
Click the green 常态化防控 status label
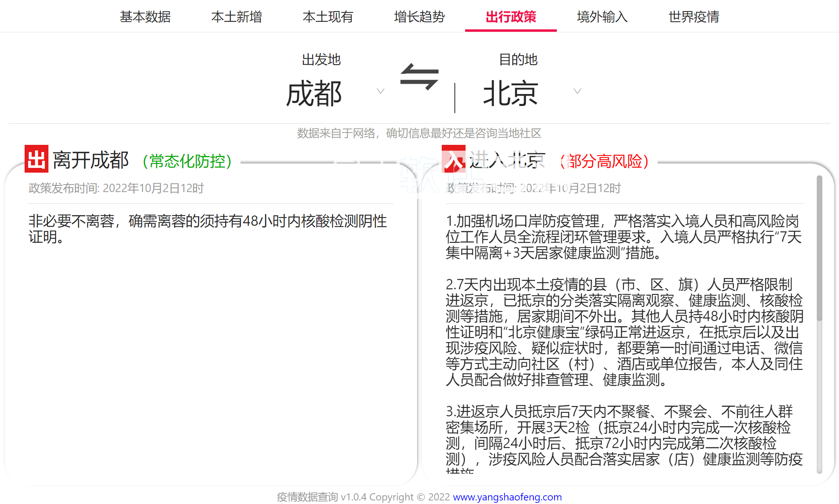pyautogui.click(x=187, y=161)
